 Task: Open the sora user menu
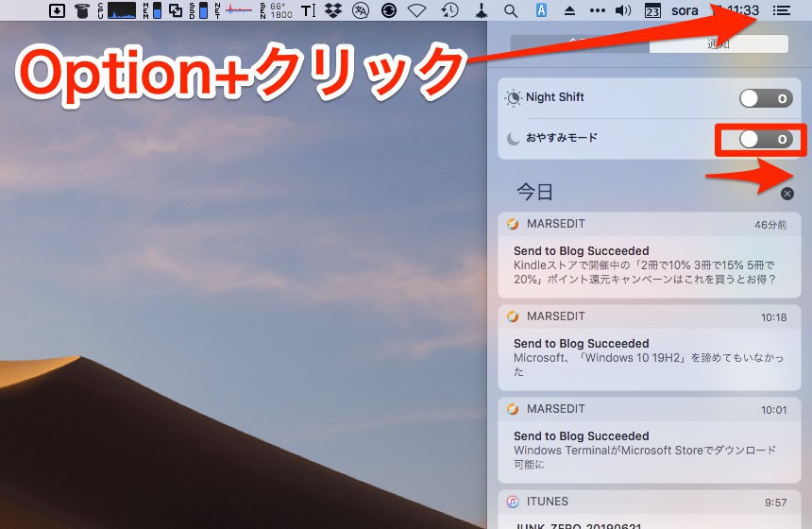point(685,10)
